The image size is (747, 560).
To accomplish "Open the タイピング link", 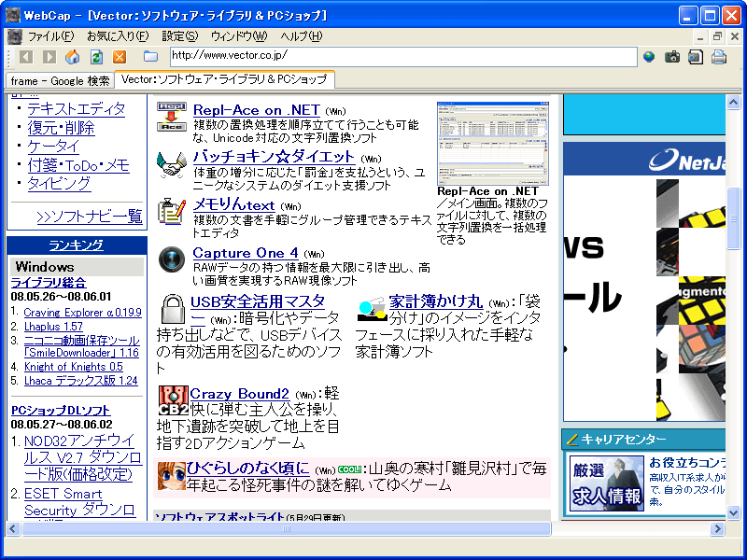I will 59,183.
